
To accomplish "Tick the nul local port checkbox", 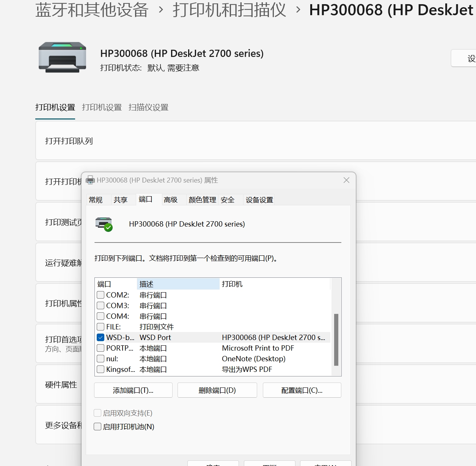I will 101,359.
